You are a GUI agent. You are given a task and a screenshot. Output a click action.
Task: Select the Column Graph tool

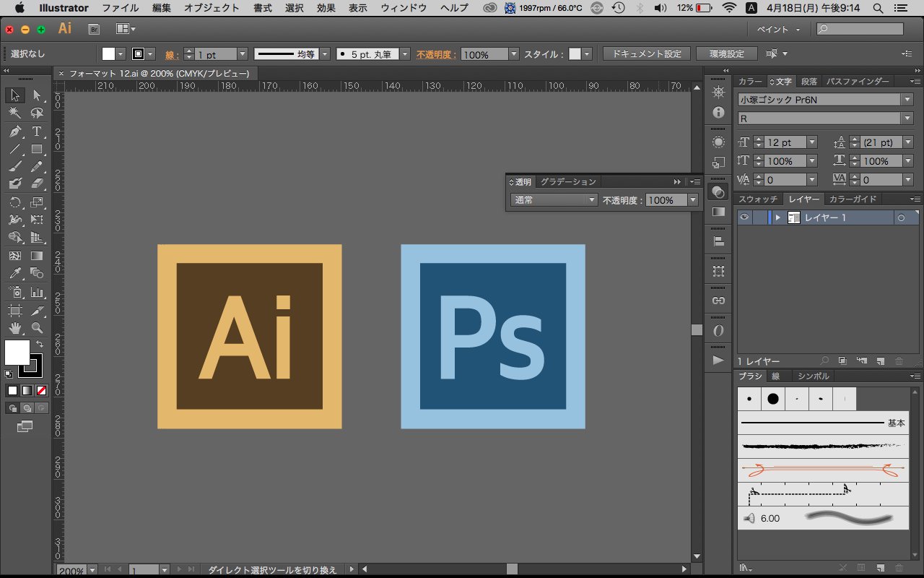(x=37, y=293)
